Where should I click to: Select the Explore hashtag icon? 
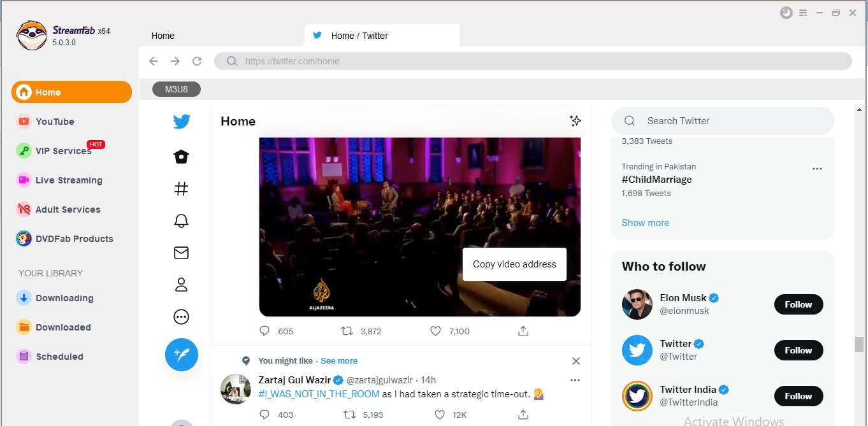click(181, 188)
